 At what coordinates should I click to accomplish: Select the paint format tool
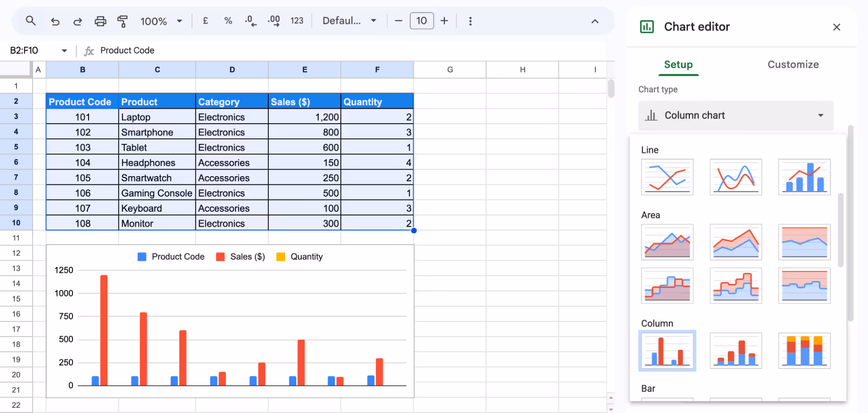pyautogui.click(x=123, y=20)
